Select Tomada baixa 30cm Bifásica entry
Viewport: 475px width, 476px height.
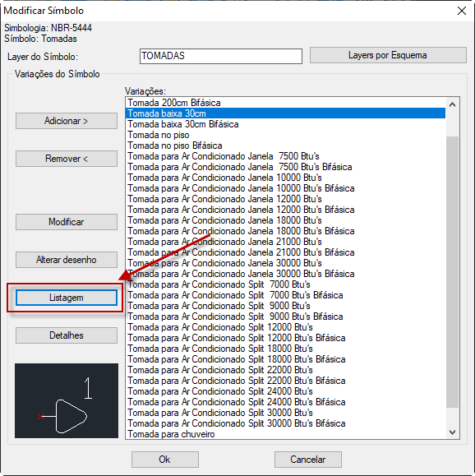(x=285, y=124)
